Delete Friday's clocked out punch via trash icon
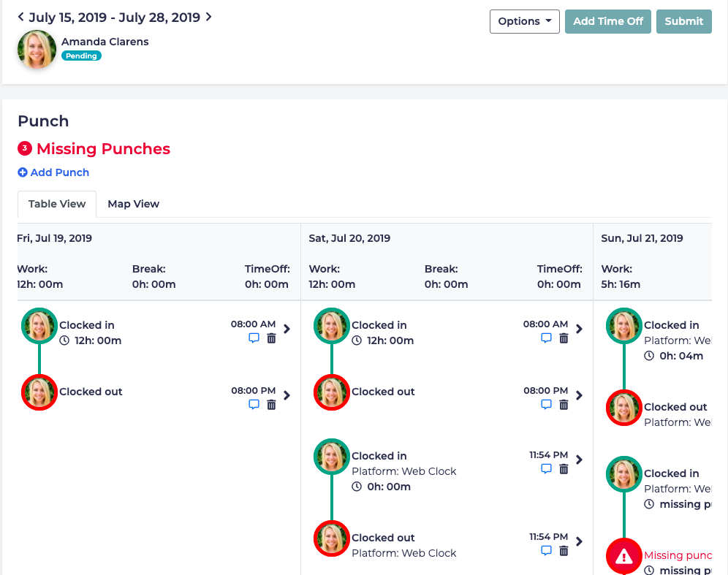The image size is (728, 575). click(x=271, y=404)
